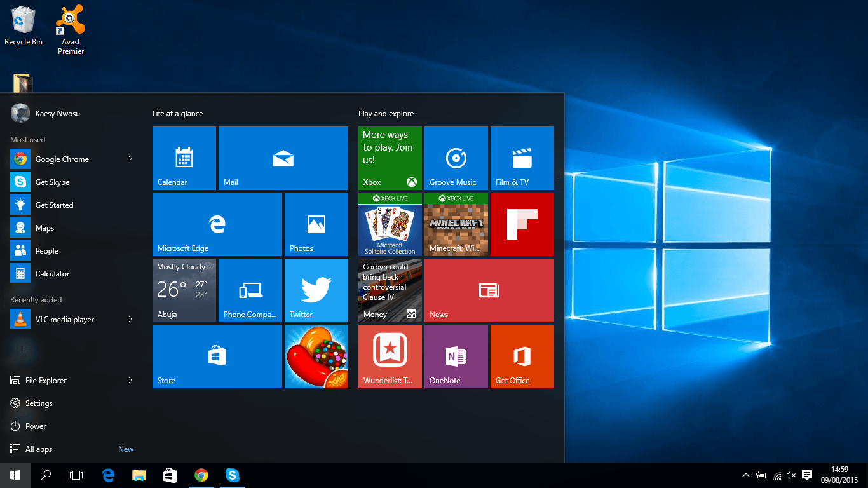Expand VLC media player's submenu arrow

132,319
